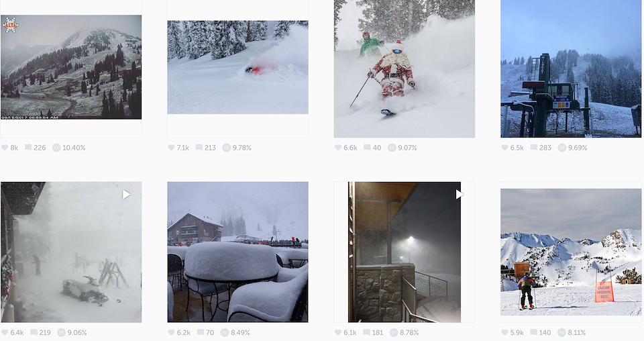644x341 pixels.
Task: Click the 9.78% engagement rate value
Action: 242,148
